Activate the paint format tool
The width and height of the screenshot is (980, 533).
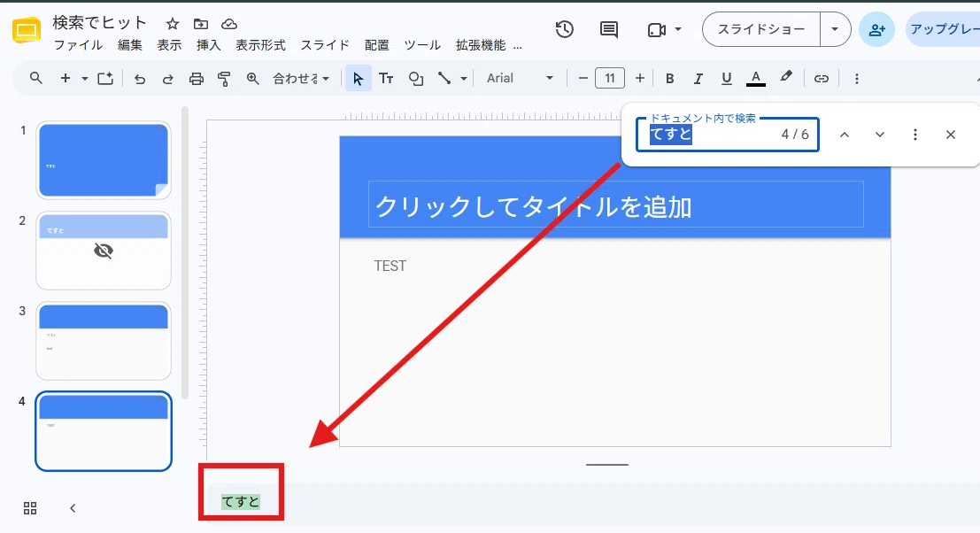(224, 79)
